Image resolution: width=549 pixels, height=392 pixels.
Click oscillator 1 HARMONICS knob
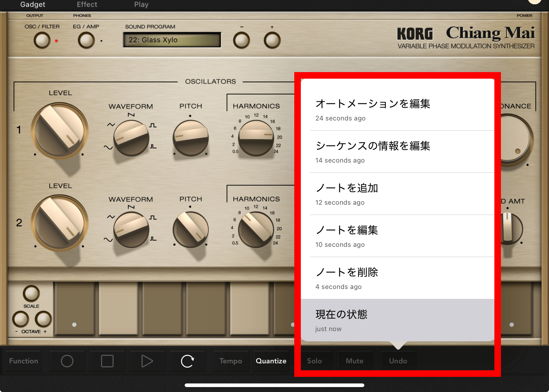[256, 138]
